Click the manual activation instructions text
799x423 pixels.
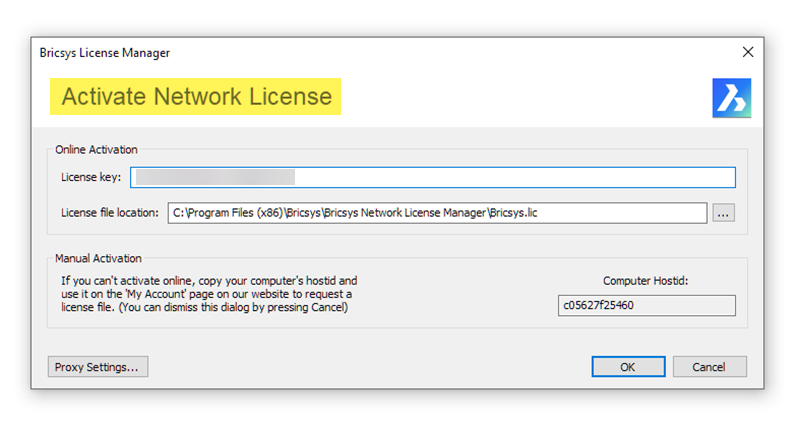(x=209, y=294)
